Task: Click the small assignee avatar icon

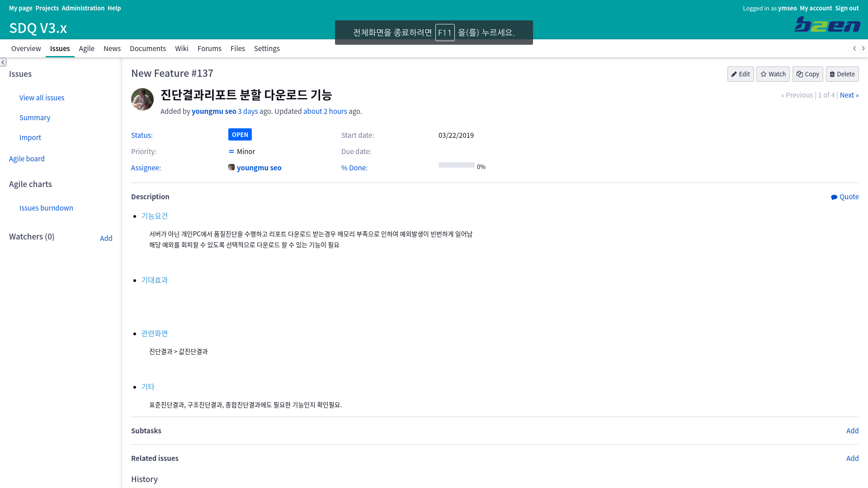Action: 231,168
